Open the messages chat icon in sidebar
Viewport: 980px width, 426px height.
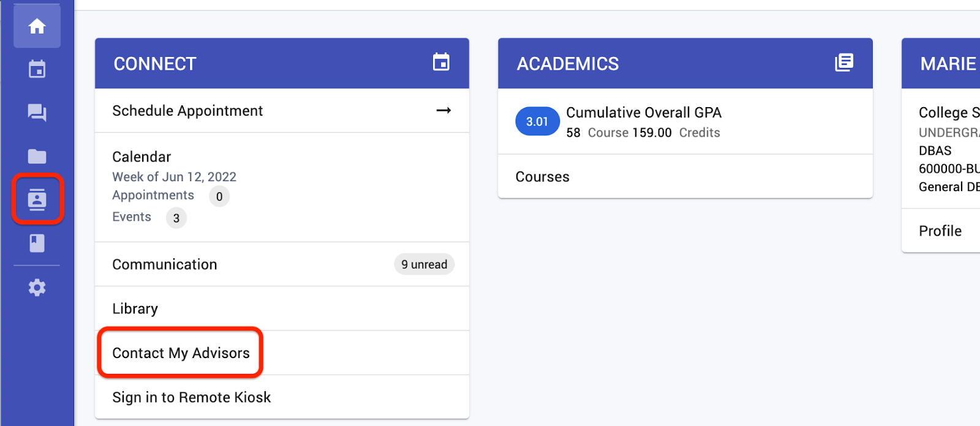tap(37, 113)
